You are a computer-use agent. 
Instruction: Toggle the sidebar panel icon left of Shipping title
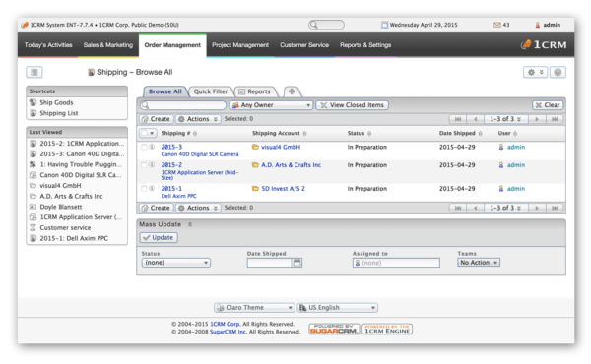[34, 72]
